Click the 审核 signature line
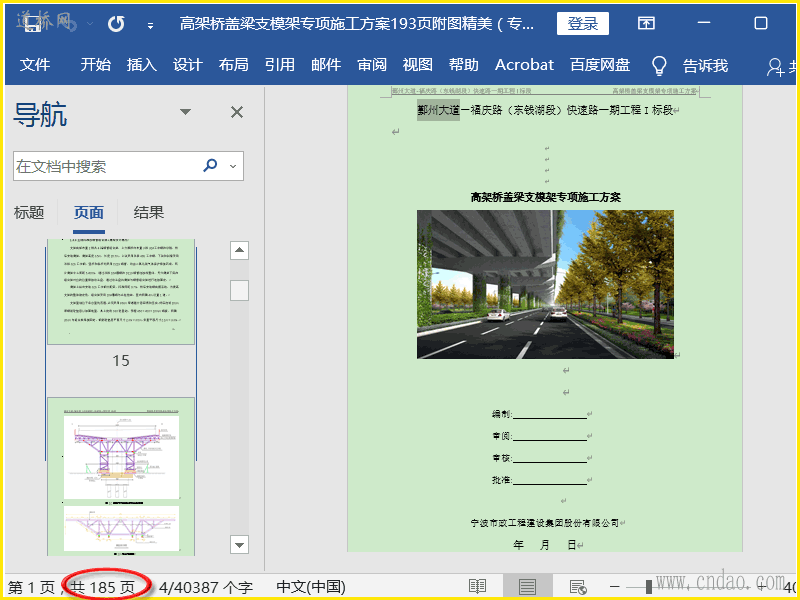 tap(540, 458)
